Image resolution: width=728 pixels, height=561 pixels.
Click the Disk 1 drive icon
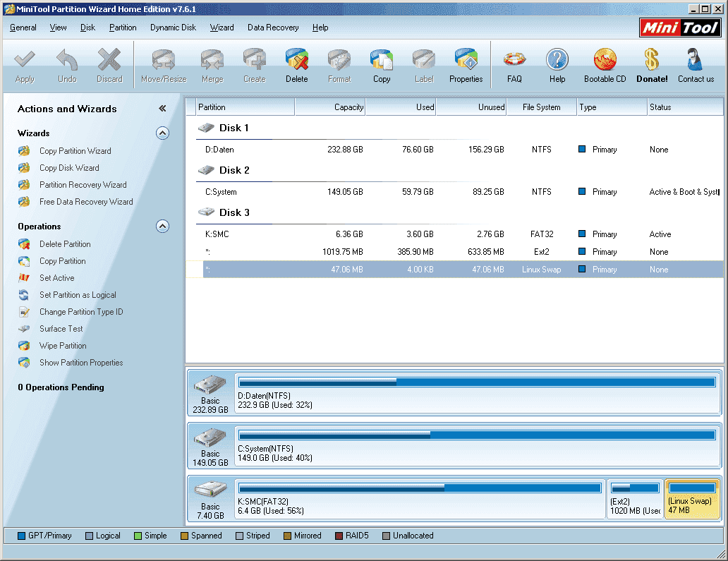tap(206, 128)
